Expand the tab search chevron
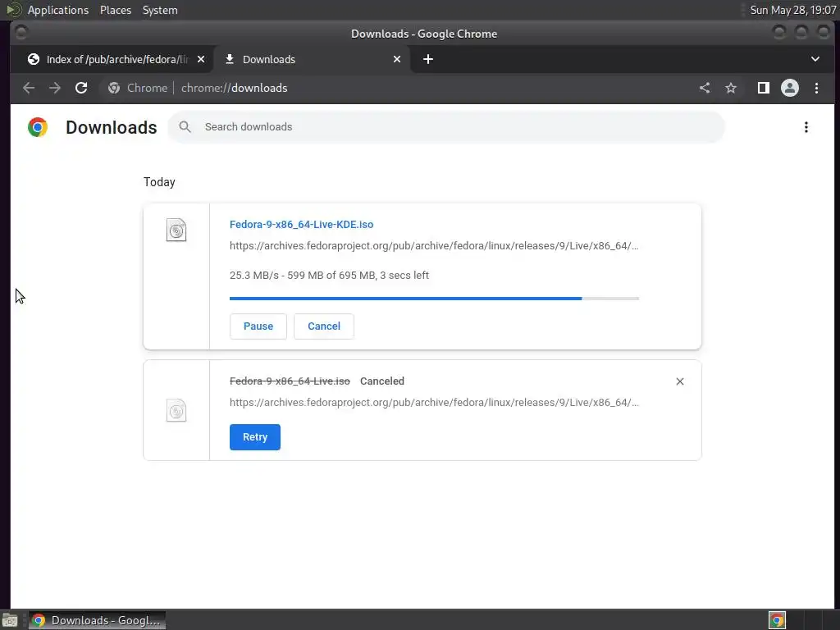The height and width of the screenshot is (630, 840). [815, 59]
